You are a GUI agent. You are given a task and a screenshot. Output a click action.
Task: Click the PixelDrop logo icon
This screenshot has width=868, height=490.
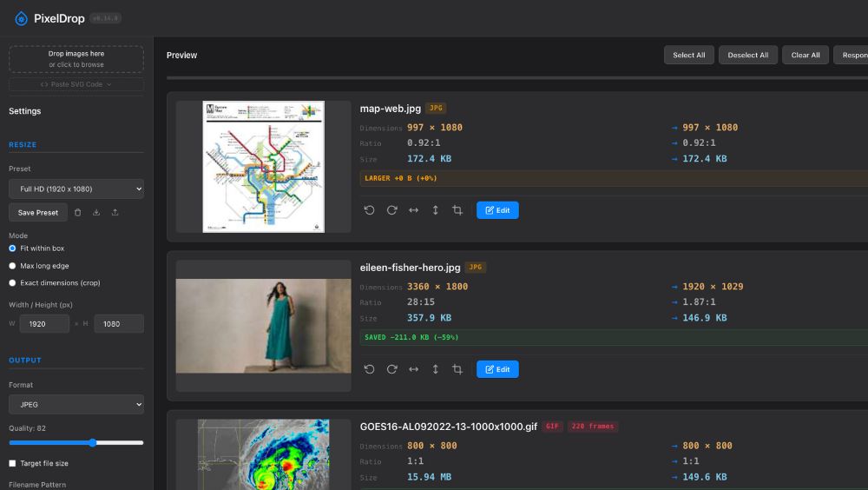21,18
